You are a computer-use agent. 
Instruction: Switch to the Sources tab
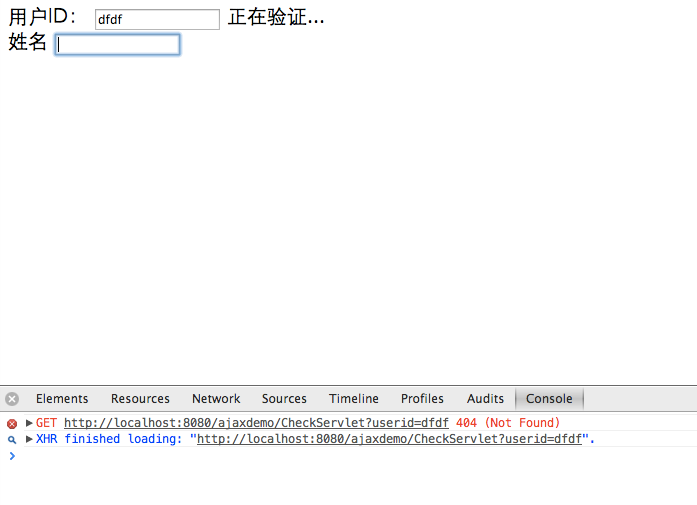click(x=284, y=399)
